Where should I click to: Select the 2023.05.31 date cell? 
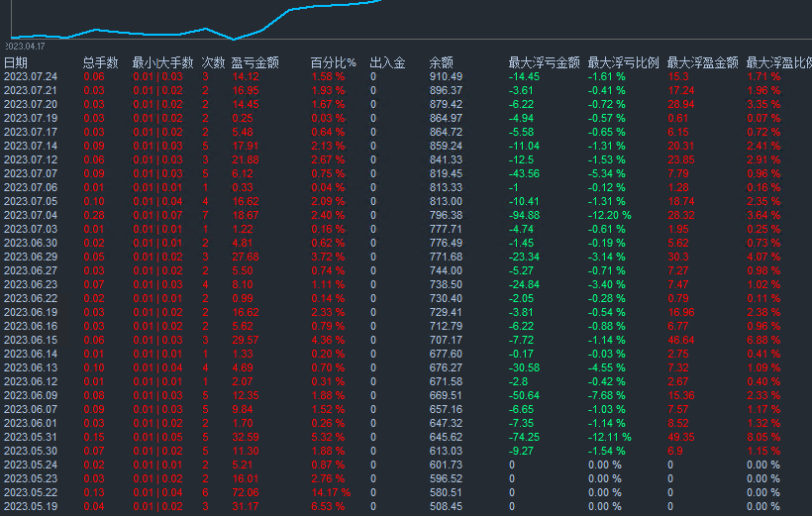click(x=31, y=437)
